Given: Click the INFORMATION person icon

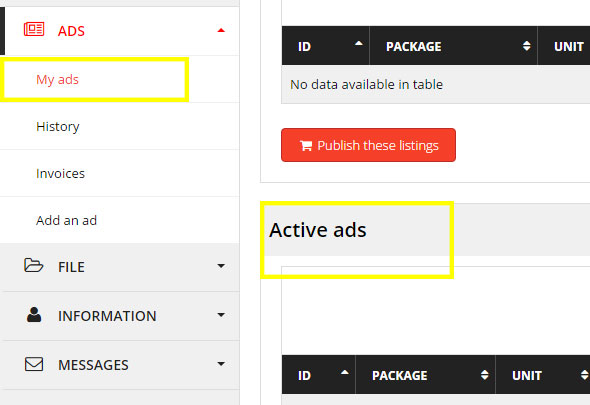Looking at the screenshot, I should coord(34,315).
